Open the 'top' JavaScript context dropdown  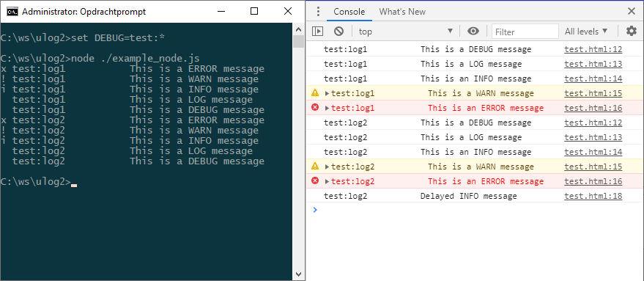(x=405, y=32)
